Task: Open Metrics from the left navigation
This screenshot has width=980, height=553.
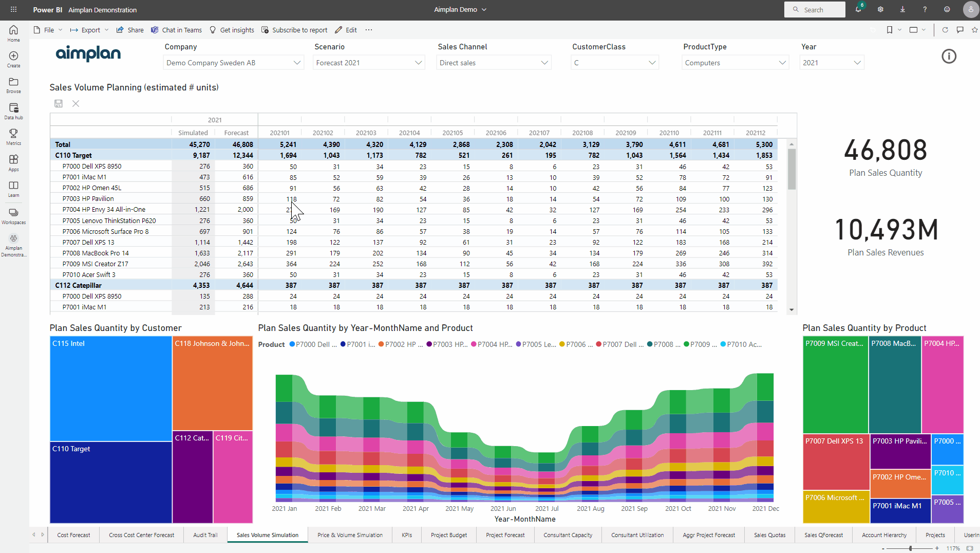Action: [x=13, y=136]
